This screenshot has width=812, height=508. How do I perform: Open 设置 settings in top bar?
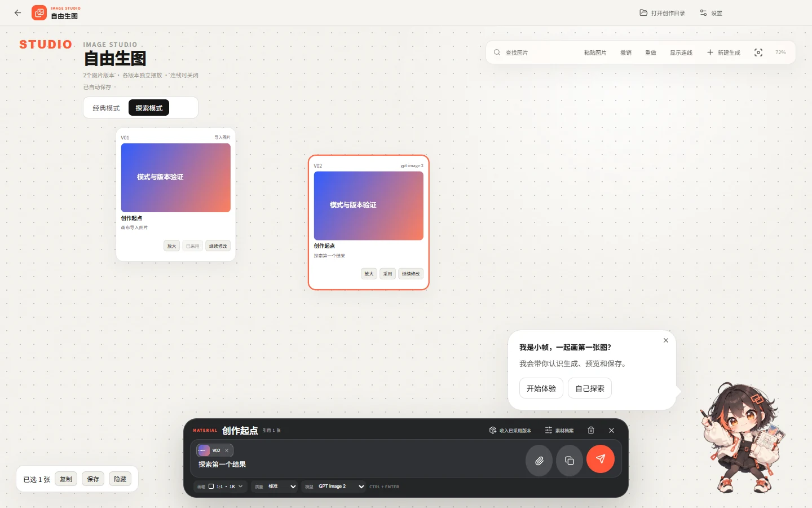711,13
